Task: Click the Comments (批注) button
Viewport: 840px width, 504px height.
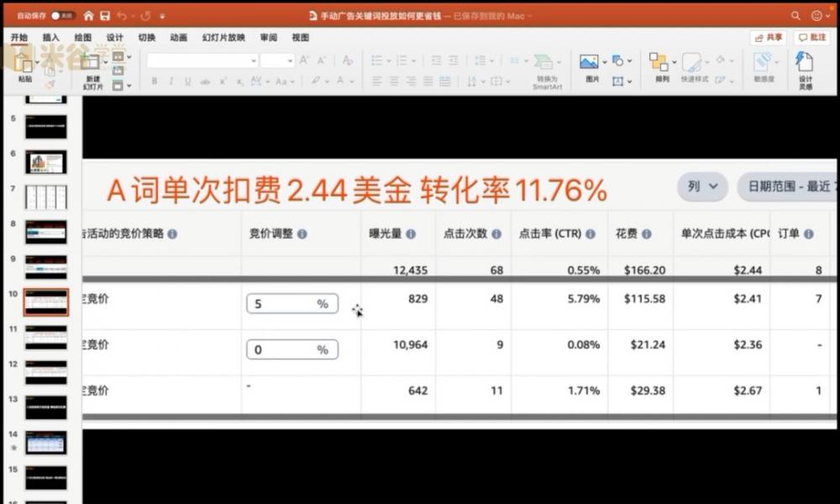Action: (x=812, y=38)
